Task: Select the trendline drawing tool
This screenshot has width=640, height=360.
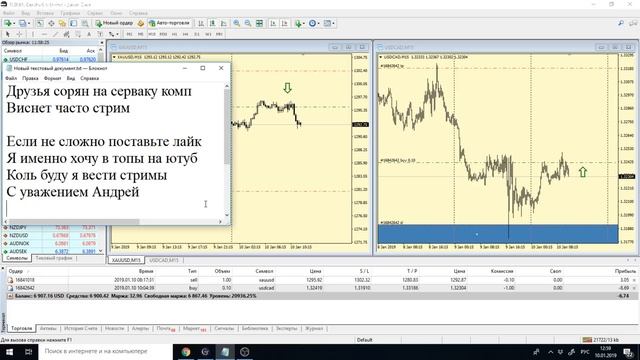Action: coord(56,34)
